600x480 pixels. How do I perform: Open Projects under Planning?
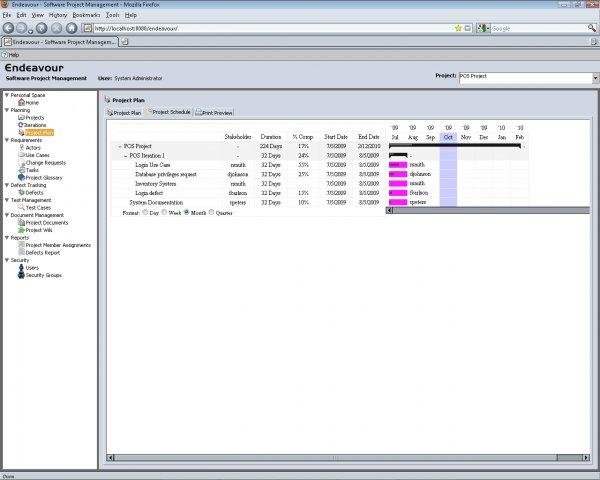(x=34, y=117)
